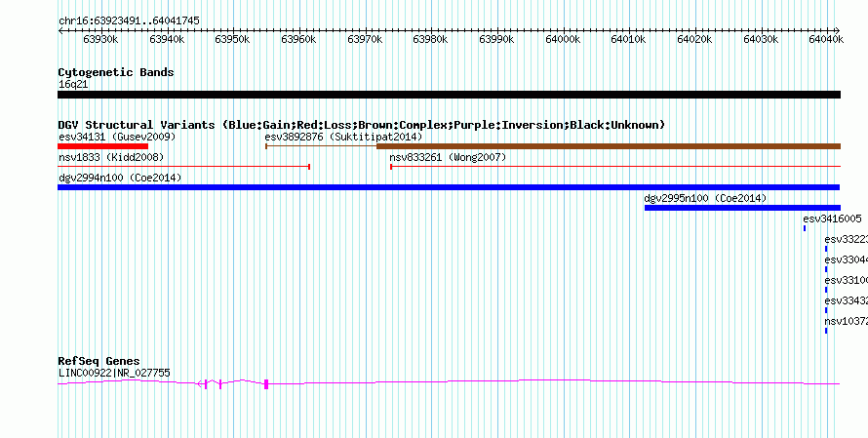This screenshot has height=438, width=868.
Task: Click the 16q21 band label
Action: tap(73, 85)
